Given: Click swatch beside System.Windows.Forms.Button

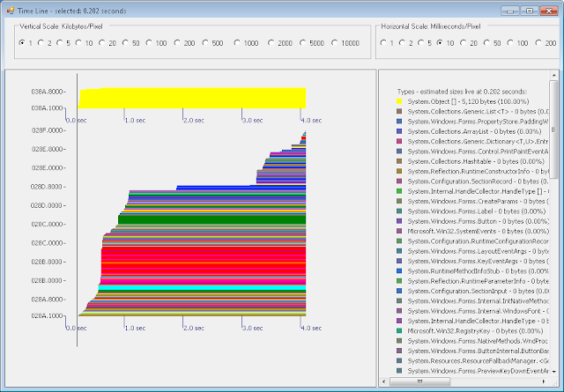Looking at the screenshot, I should (399, 221).
